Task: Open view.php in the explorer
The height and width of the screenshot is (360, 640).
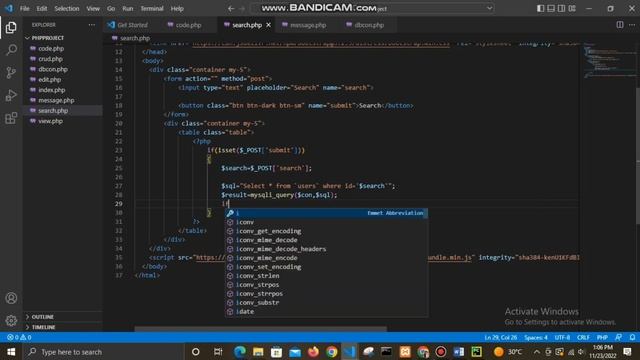Action: click(x=50, y=121)
